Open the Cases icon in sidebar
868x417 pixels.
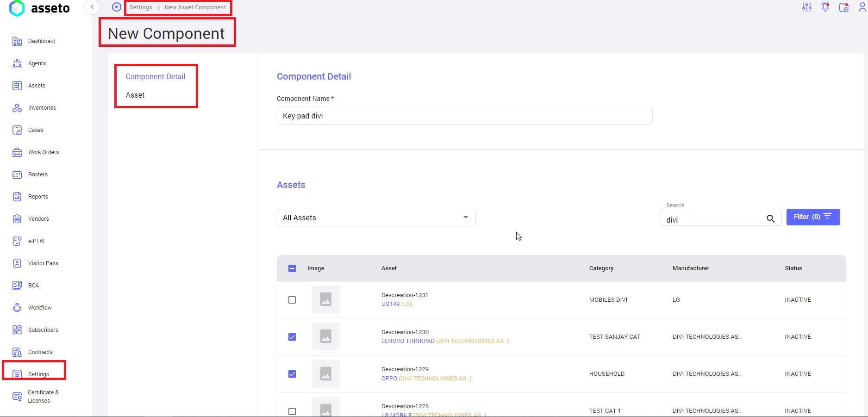point(17,130)
